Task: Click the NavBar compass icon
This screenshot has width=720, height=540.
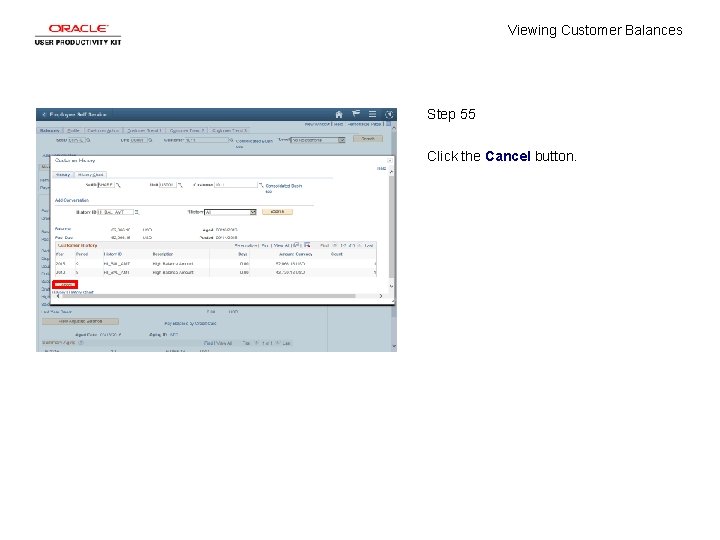Action: (x=389, y=114)
